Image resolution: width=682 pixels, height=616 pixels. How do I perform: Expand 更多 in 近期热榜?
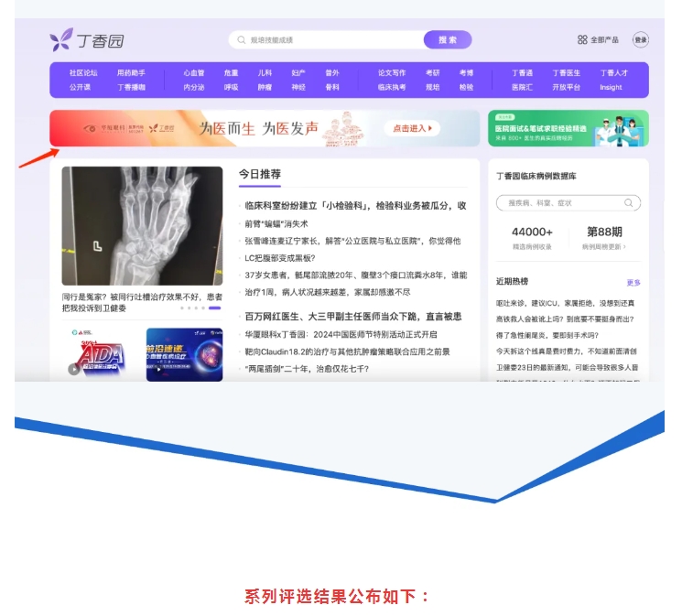tap(633, 283)
